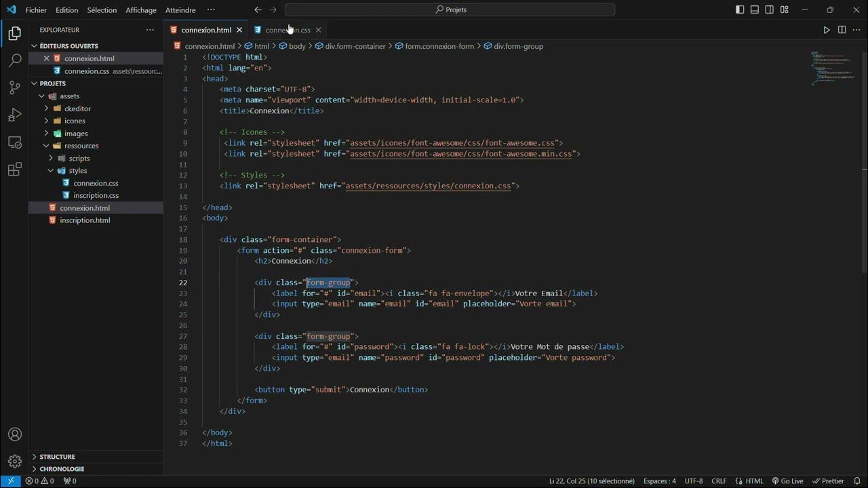The image size is (868, 488).
Task: Close connexion.html in open editors list
Action: pyautogui.click(x=47, y=58)
